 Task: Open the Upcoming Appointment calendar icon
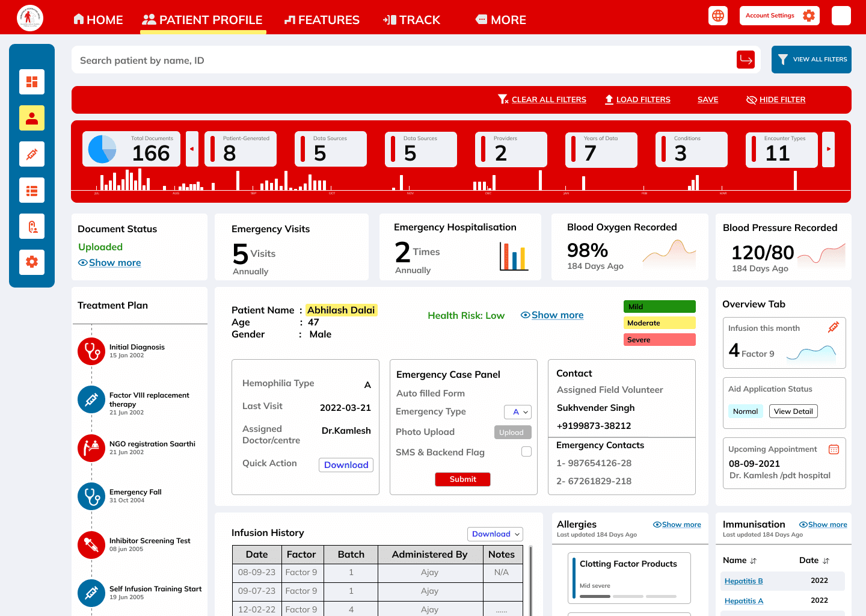(834, 449)
